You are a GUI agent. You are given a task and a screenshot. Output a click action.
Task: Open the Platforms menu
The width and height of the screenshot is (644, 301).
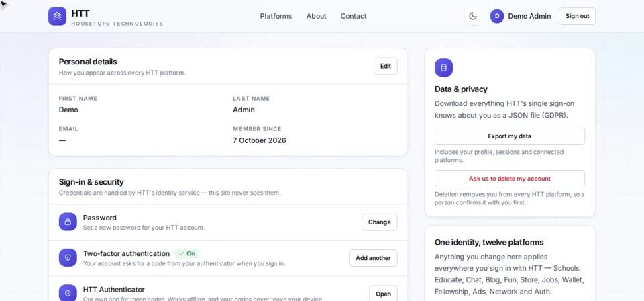276,16
